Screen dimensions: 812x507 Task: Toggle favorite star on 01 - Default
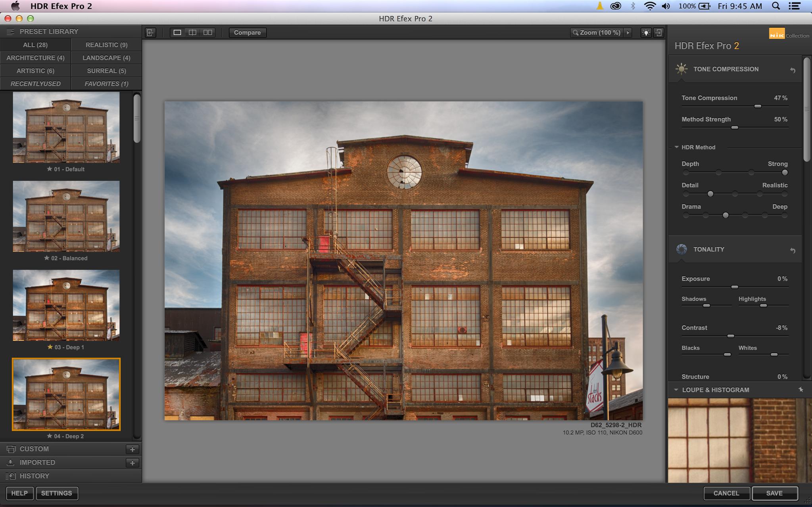click(50, 169)
